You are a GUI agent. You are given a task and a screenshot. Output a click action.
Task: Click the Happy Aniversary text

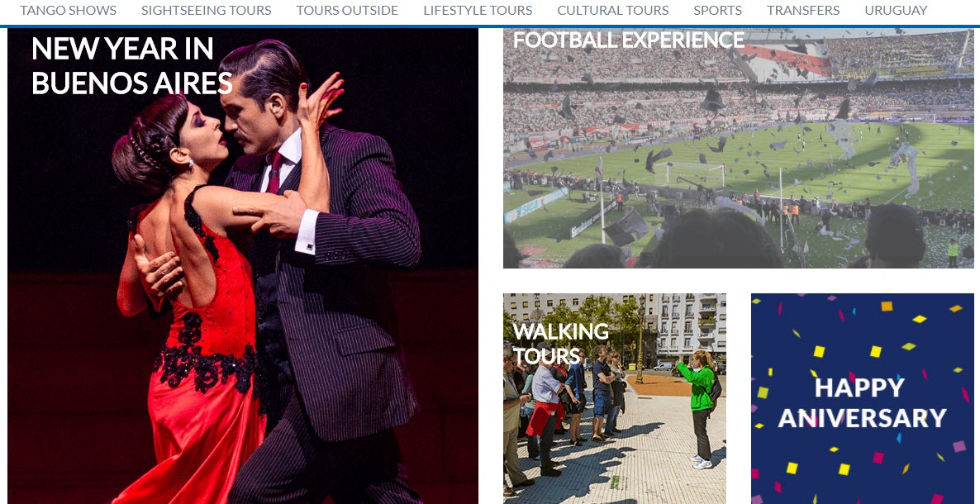pyautogui.click(x=863, y=402)
